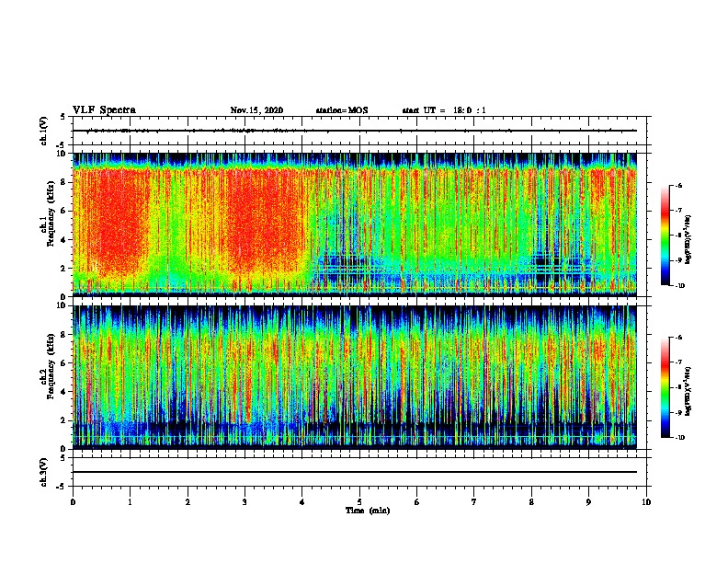The width and height of the screenshot is (728, 563).
Task: Click time axis tick label "9"
Action: point(588,502)
